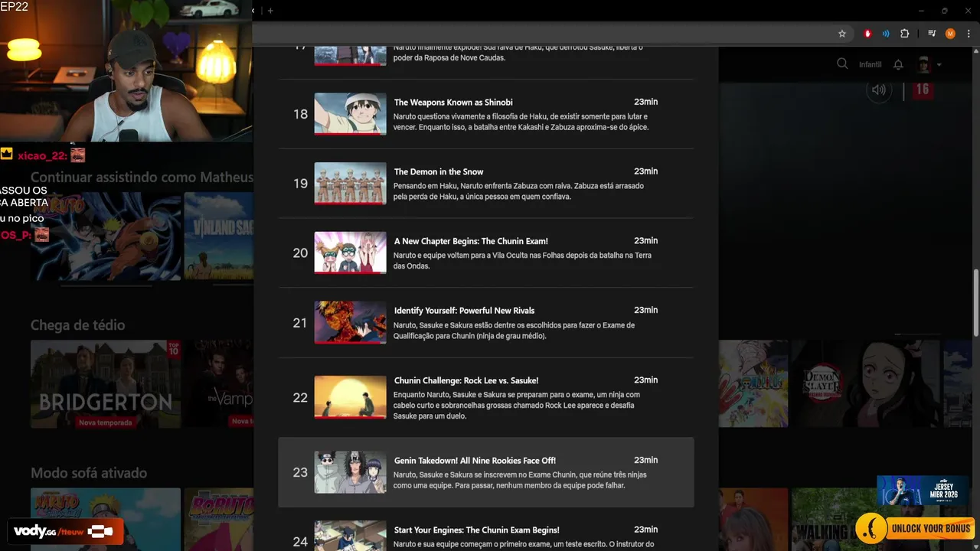Open the Naruto card in Continuar assistindo
This screenshot has width=980, height=551.
[106, 236]
